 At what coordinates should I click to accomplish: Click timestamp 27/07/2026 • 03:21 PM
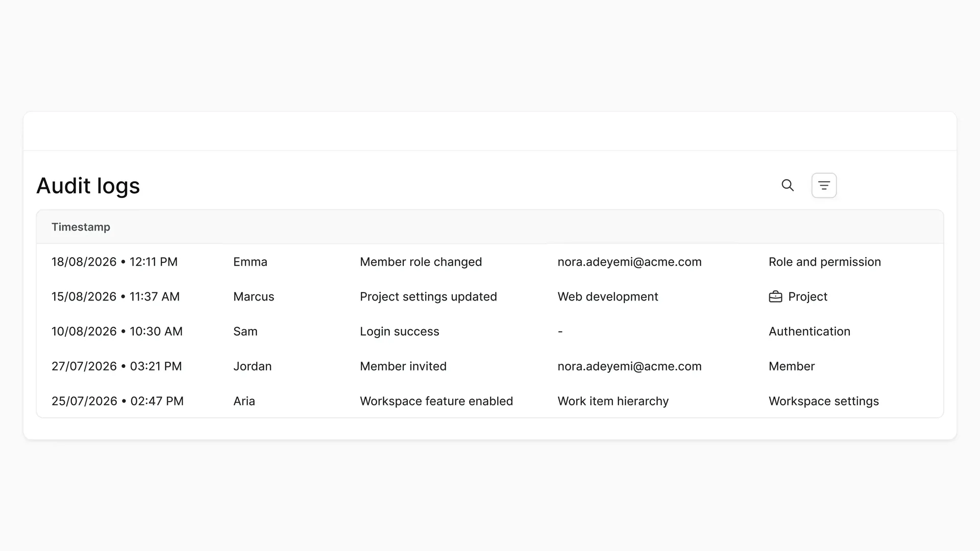[x=116, y=366]
